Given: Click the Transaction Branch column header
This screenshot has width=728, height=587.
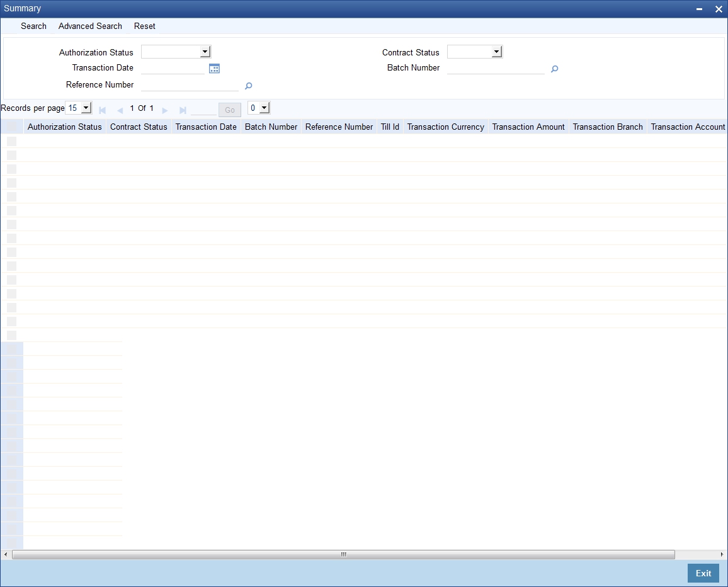Looking at the screenshot, I should pyautogui.click(x=608, y=127).
